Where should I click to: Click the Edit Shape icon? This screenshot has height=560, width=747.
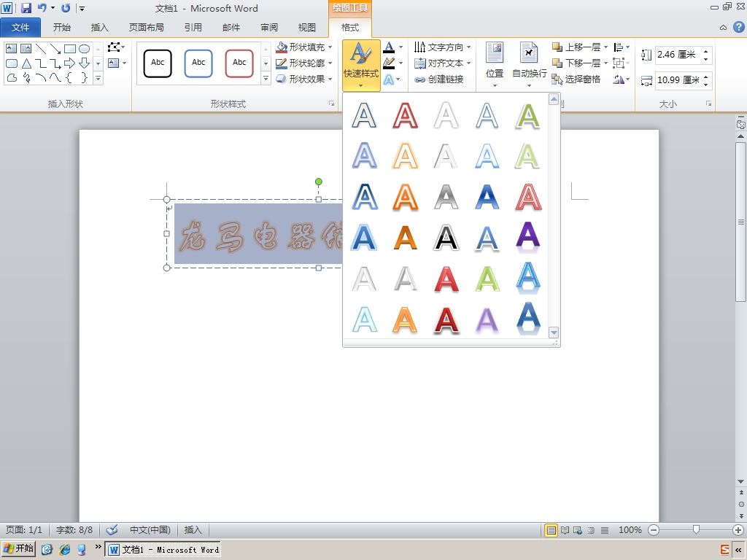(x=114, y=47)
